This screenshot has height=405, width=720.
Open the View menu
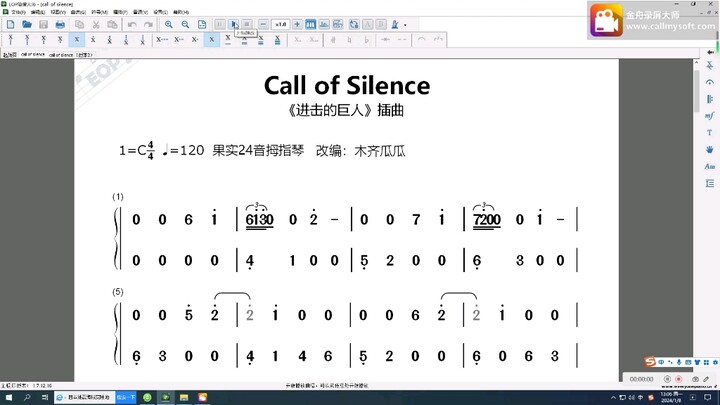click(58, 12)
